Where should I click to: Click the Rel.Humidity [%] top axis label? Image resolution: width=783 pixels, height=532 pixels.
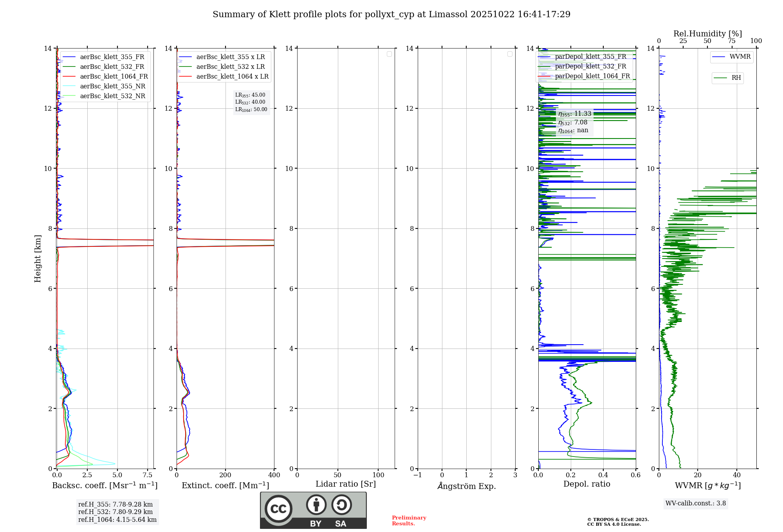tap(707, 34)
